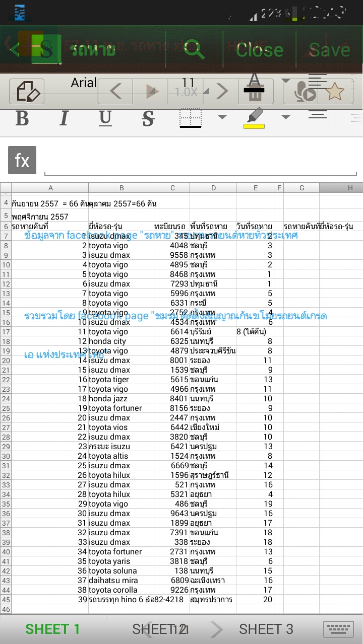Select column D header
Screen dimensions: 363x644
(x=213, y=188)
